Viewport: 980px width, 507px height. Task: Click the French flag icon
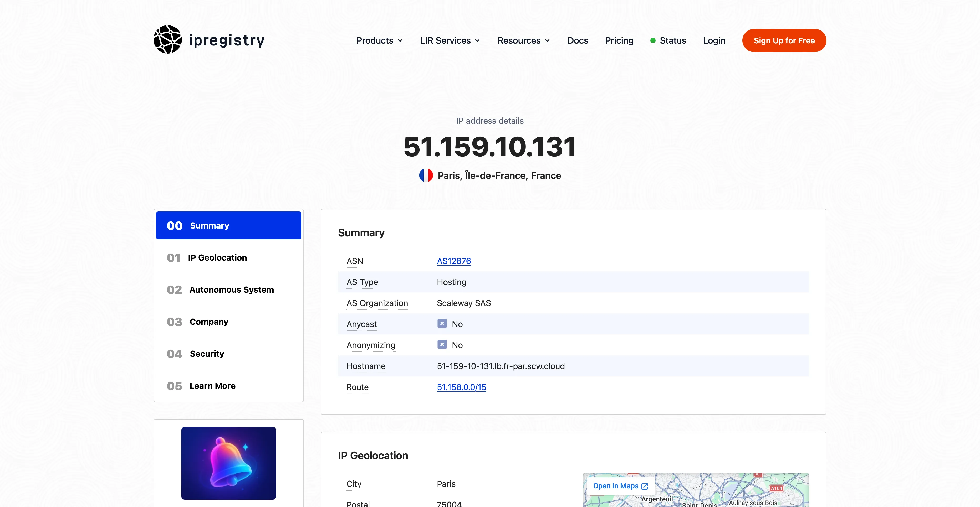(426, 175)
